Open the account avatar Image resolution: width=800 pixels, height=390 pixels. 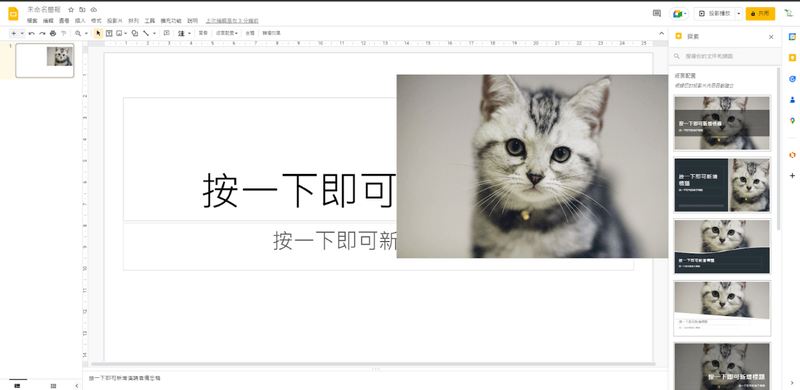[x=788, y=14]
